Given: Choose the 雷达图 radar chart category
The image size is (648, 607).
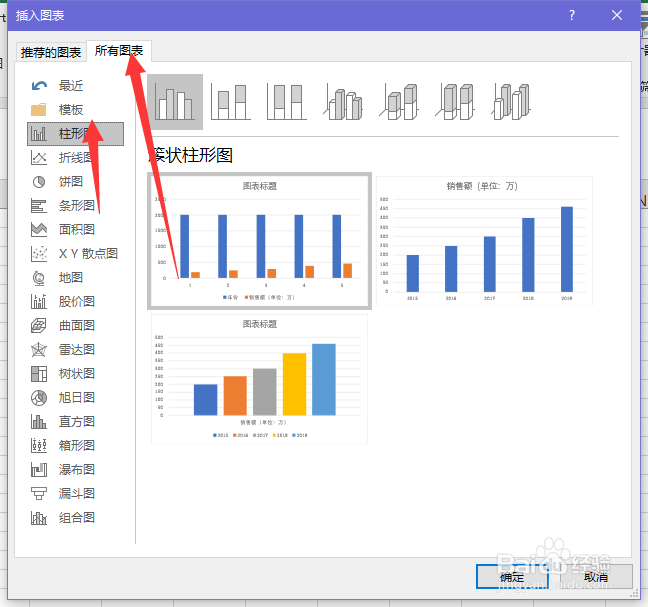Looking at the screenshot, I should pyautogui.click(x=75, y=350).
